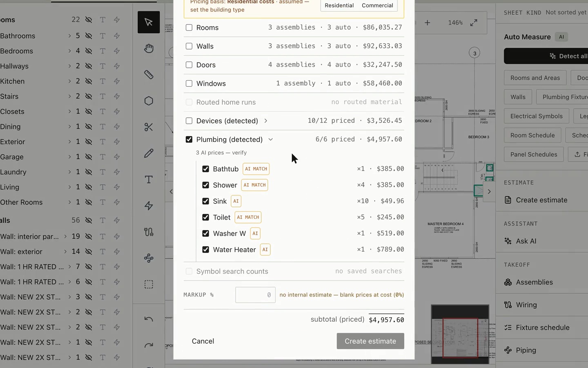Click the Create estimate dialog button
588x368 pixels.
click(370, 341)
